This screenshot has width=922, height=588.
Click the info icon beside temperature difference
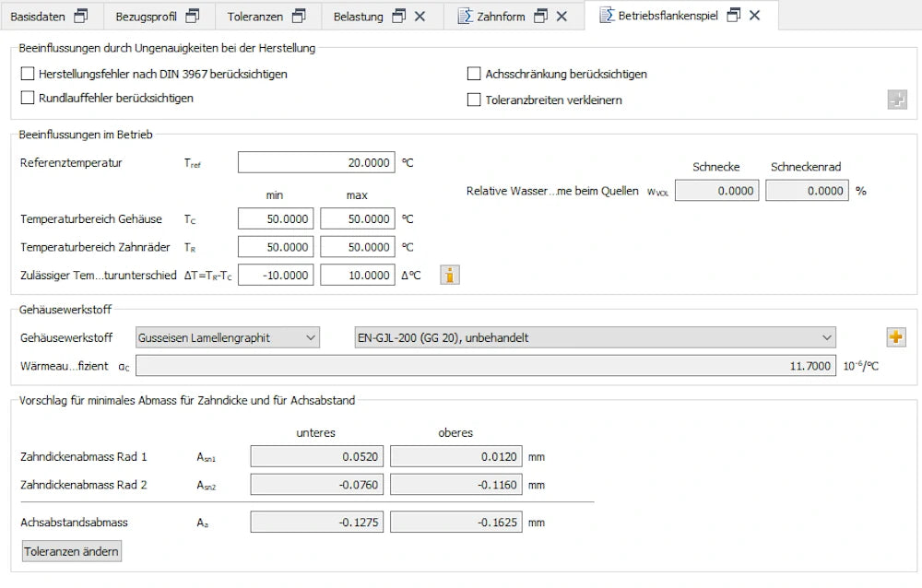[x=449, y=275]
